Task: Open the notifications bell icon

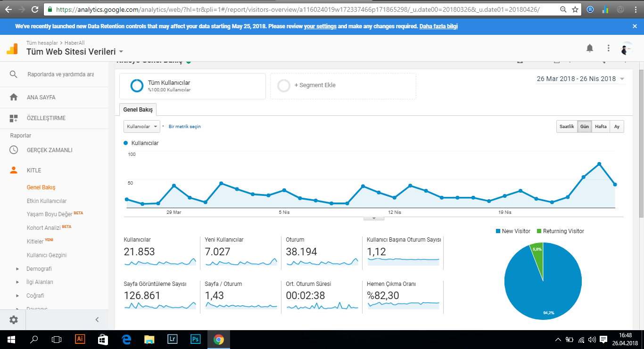Action: (x=590, y=48)
